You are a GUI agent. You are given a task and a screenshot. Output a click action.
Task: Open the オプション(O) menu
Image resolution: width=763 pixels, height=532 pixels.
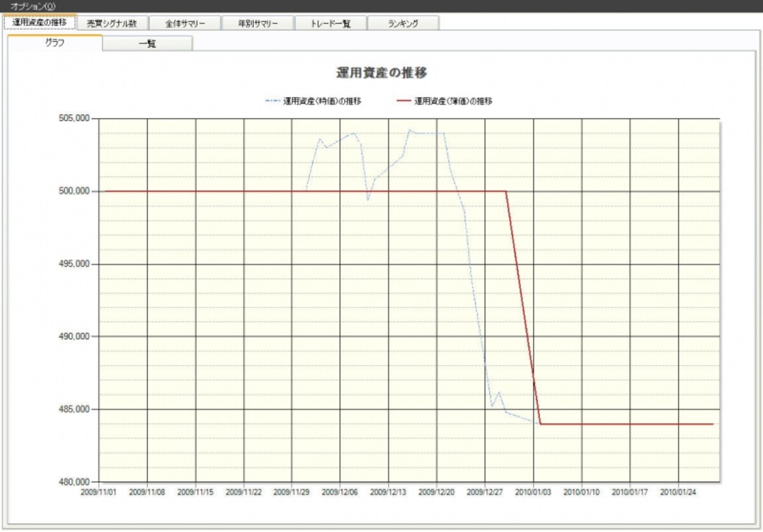32,6
